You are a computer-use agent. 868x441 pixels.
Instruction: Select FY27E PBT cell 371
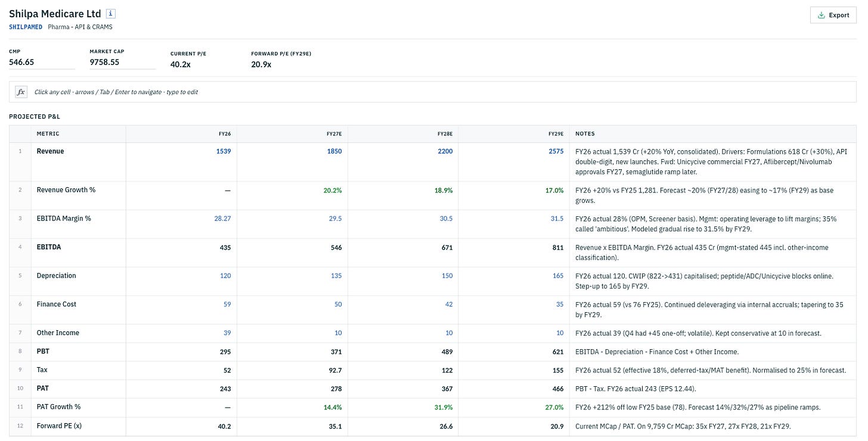[292, 352]
